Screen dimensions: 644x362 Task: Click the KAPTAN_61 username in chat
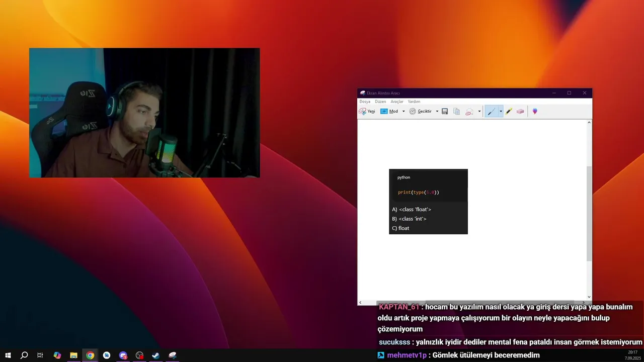point(399,307)
